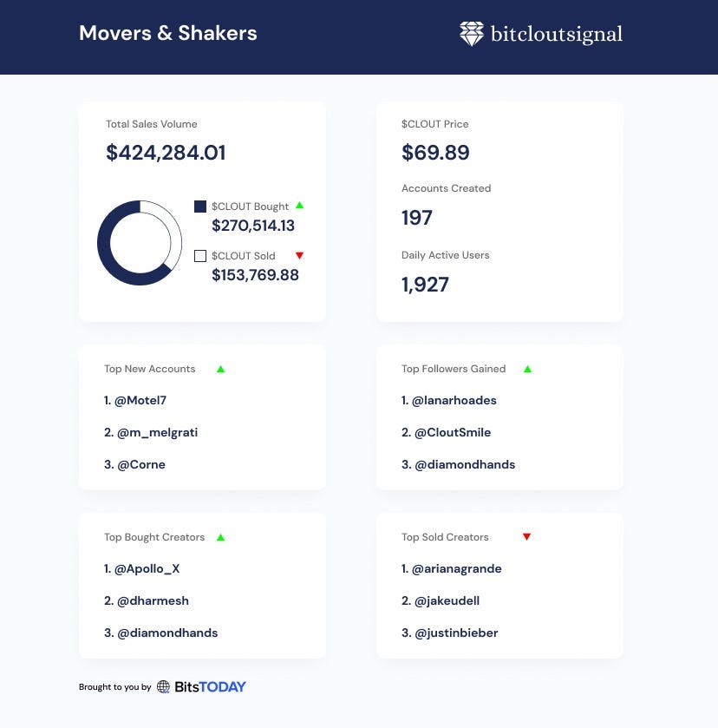Click the red down arrow beside $CLOUT Sold

pos(300,255)
